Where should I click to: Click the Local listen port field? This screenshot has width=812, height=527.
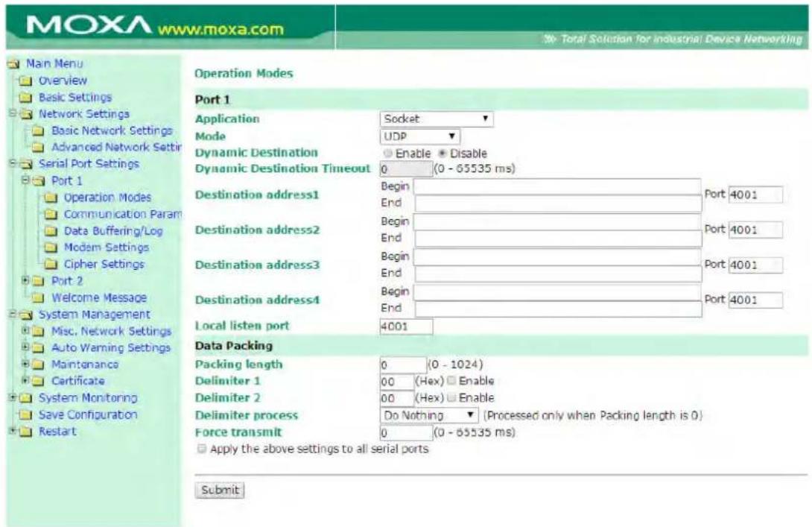407,326
